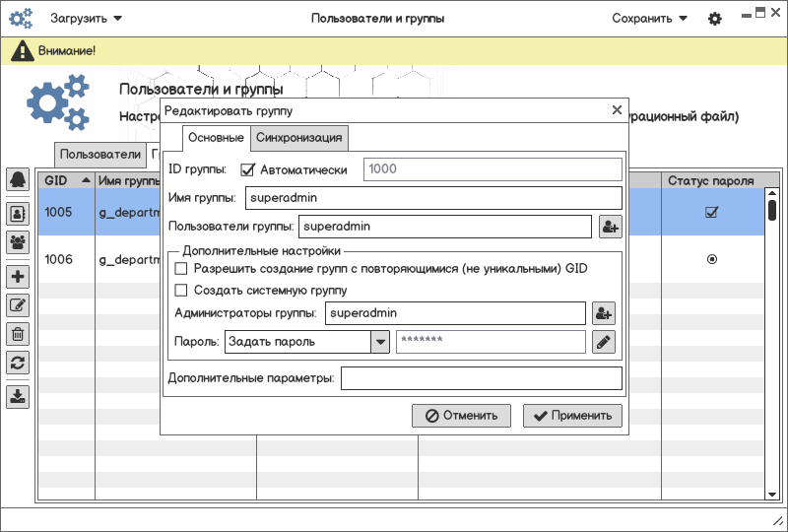
Task: Click the add-user icon beside Администраторы группы
Action: tap(604, 313)
